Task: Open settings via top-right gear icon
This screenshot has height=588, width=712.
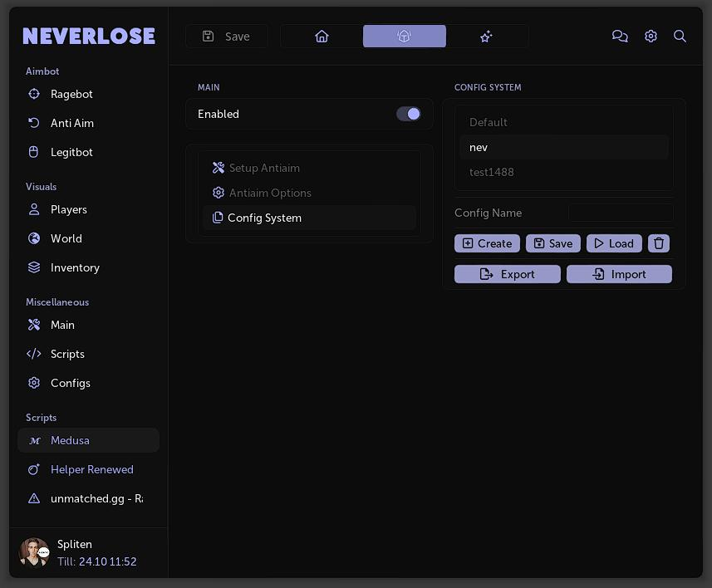Action: tap(651, 36)
